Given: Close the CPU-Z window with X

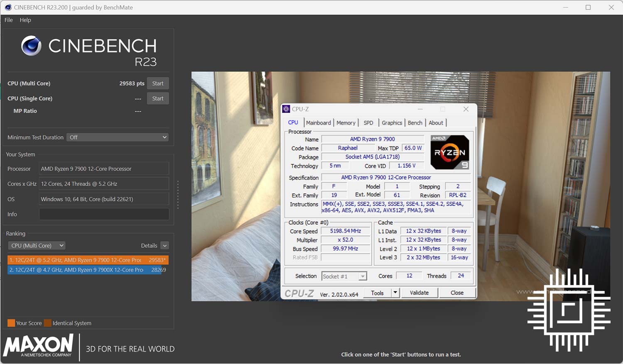Looking at the screenshot, I should coord(466,109).
